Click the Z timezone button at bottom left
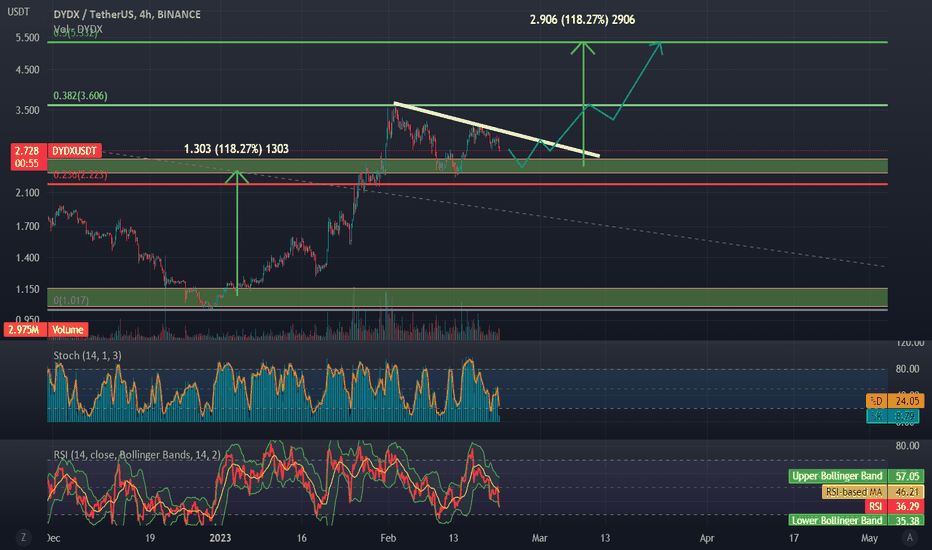This screenshot has width=932, height=550. 23,538
